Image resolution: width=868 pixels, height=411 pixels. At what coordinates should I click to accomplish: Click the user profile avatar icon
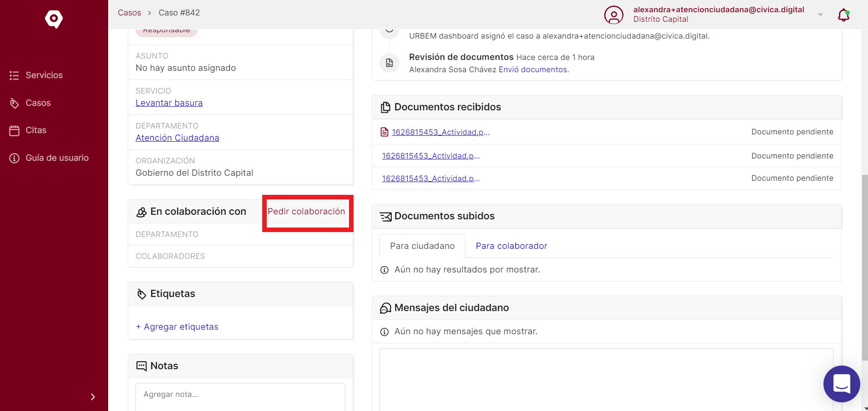(614, 15)
